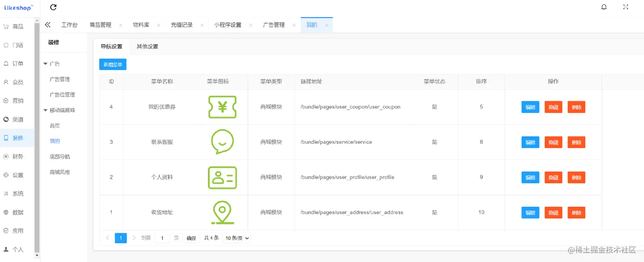
Task: Click the 联系客服 chat bubble icon image
Action: click(222, 142)
